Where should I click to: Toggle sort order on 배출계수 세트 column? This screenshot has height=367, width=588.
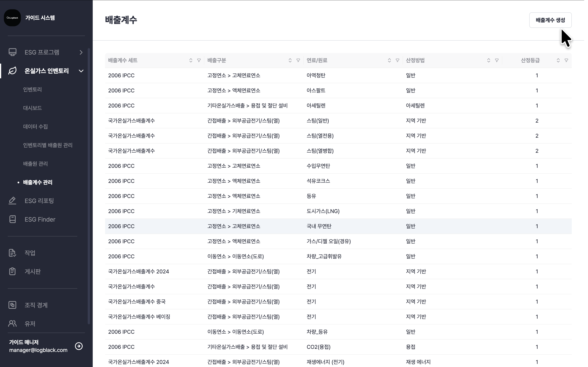pyautogui.click(x=191, y=61)
